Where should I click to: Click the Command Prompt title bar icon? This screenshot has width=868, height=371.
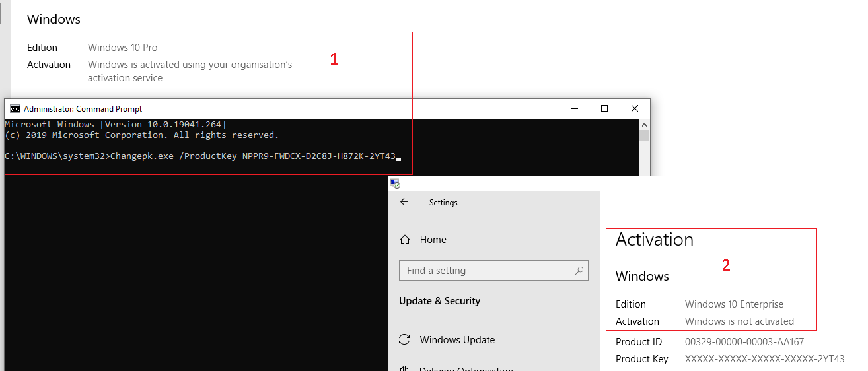[x=15, y=109]
